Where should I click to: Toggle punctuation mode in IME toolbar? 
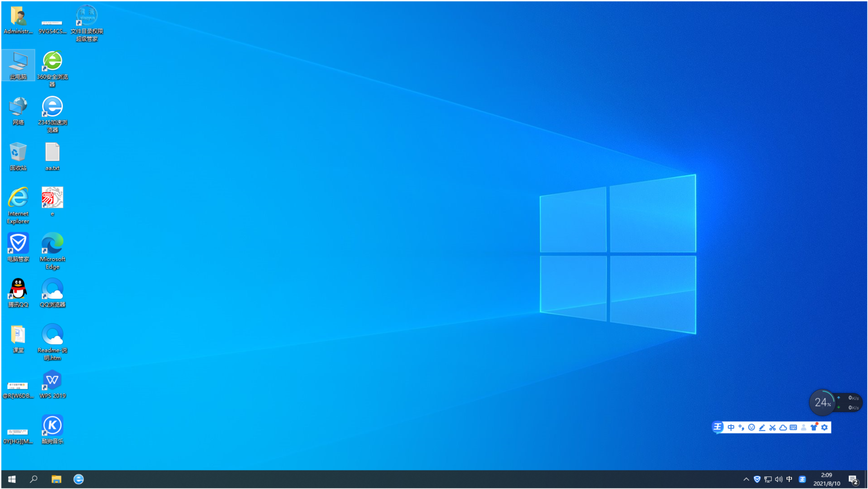click(x=741, y=428)
